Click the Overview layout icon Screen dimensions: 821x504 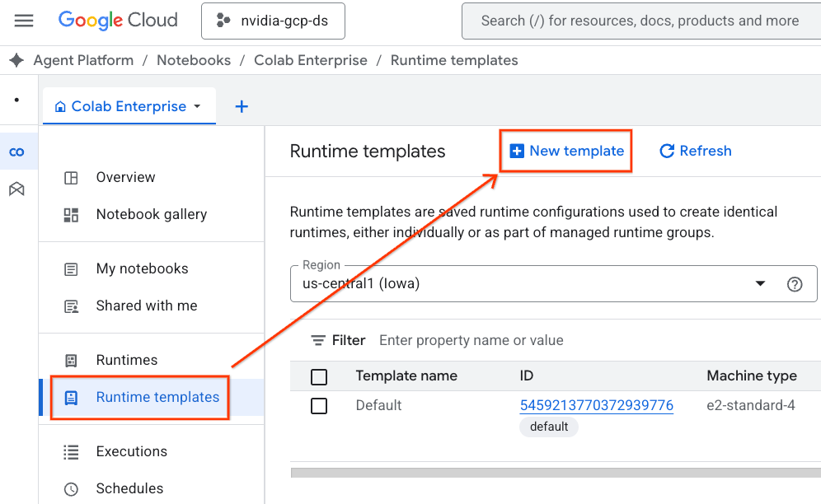71,178
